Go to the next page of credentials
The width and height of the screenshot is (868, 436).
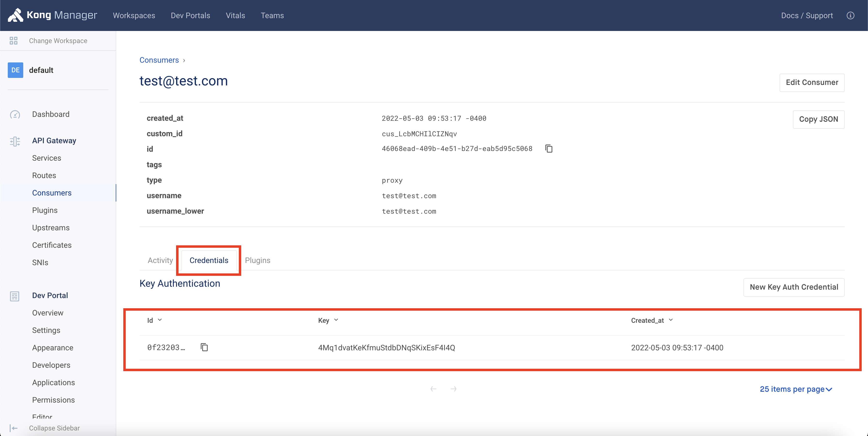click(x=454, y=389)
